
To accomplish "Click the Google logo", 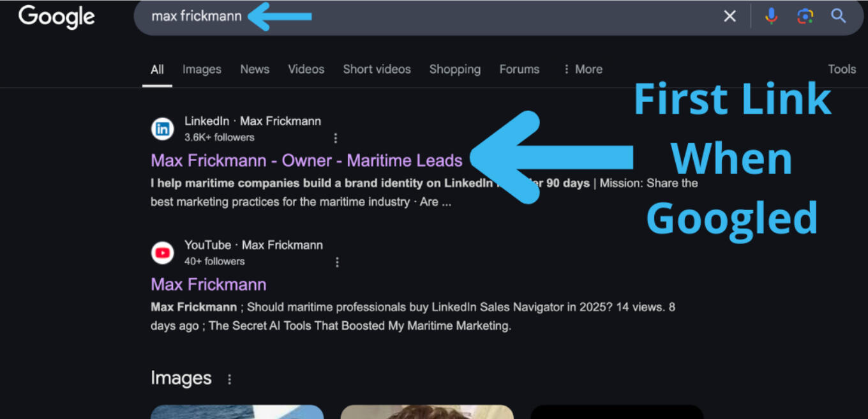I will point(56,17).
